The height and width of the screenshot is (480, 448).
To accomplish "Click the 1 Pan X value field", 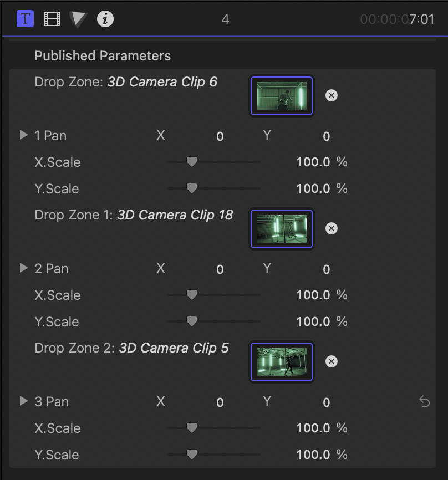I will tap(220, 136).
